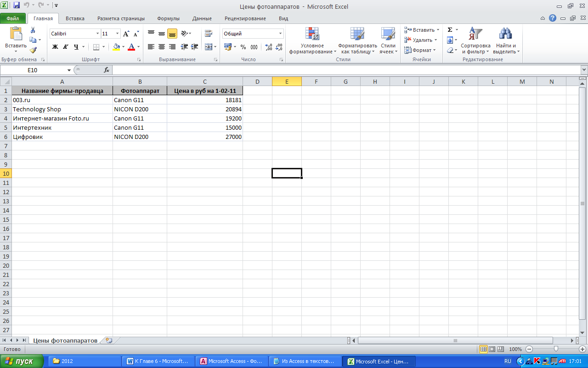588x368 pixels.
Task: Apply the red font color swatch
Action: click(131, 46)
